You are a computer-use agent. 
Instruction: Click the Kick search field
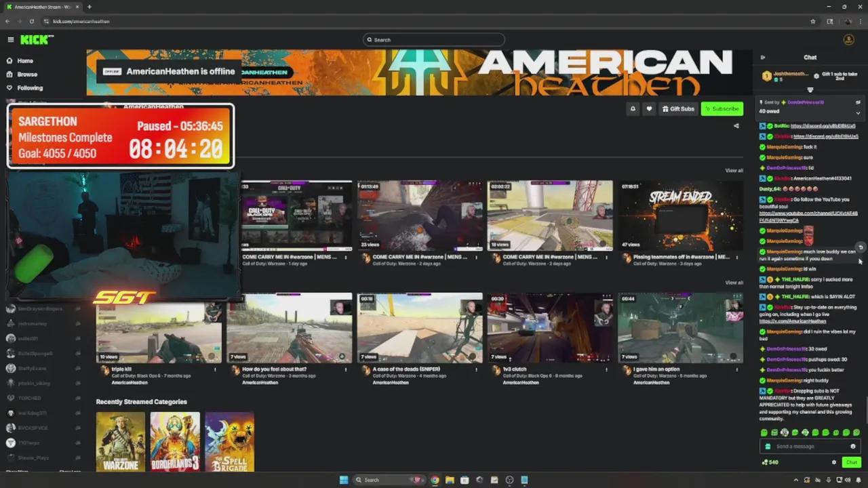coord(434,40)
